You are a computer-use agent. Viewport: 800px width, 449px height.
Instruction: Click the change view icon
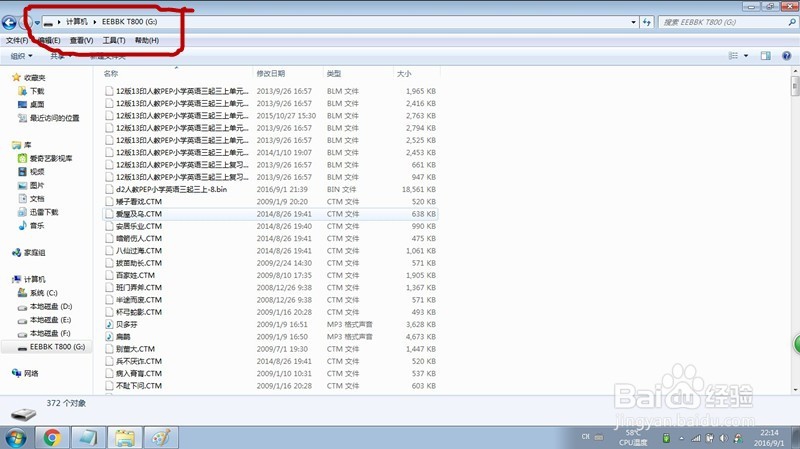point(733,56)
